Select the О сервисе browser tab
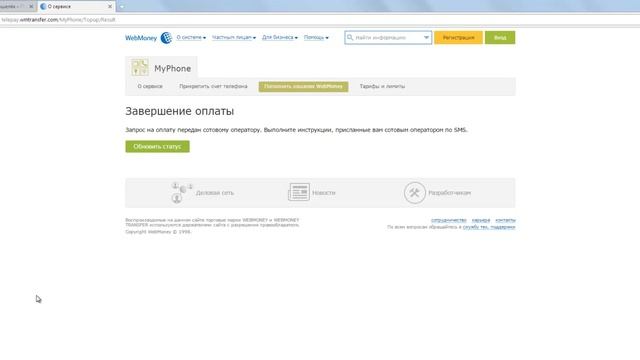Viewport: 640px width, 360px height. pyautogui.click(x=76, y=7)
